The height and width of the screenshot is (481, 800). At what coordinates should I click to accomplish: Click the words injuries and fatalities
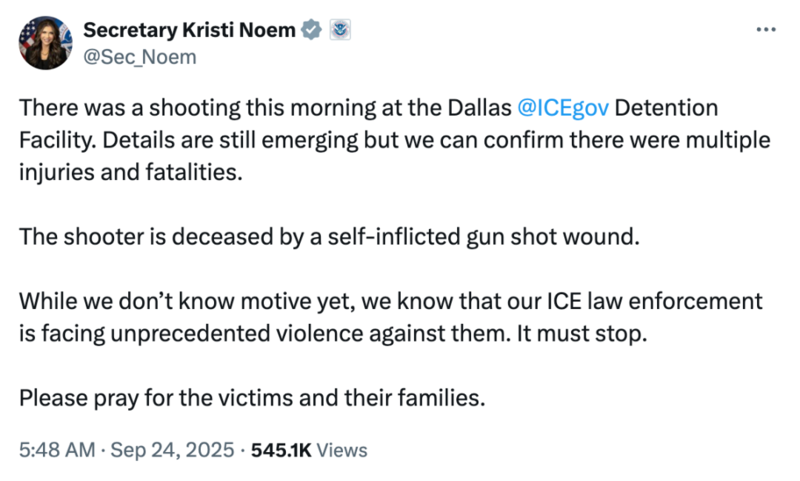click(x=130, y=172)
